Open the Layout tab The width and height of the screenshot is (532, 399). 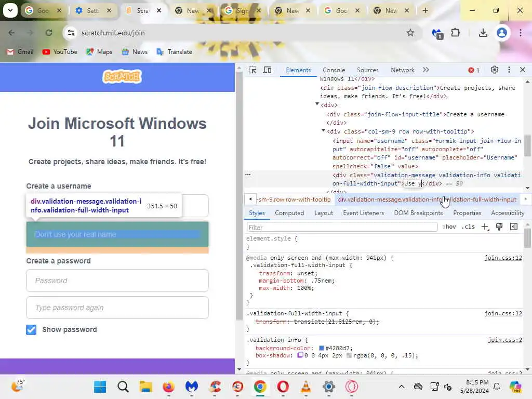tap(323, 213)
